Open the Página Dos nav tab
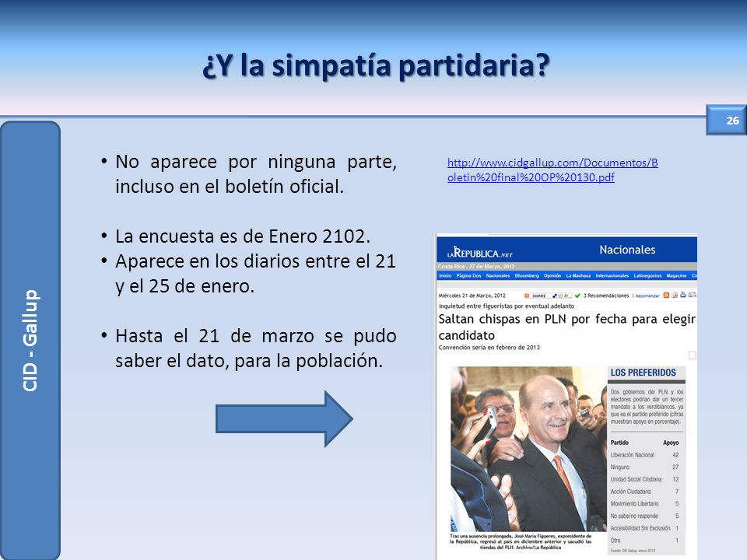This screenshot has width=747, height=560. tap(468, 275)
